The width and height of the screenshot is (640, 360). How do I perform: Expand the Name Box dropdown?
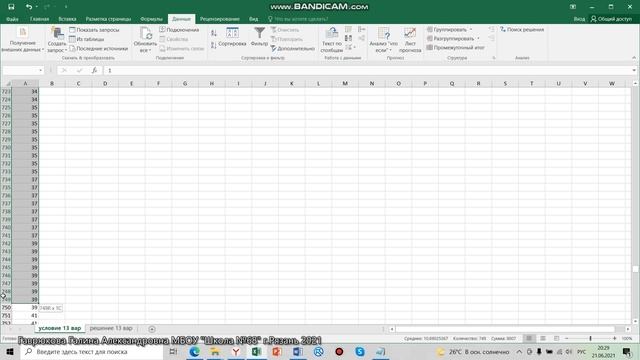[40, 71]
